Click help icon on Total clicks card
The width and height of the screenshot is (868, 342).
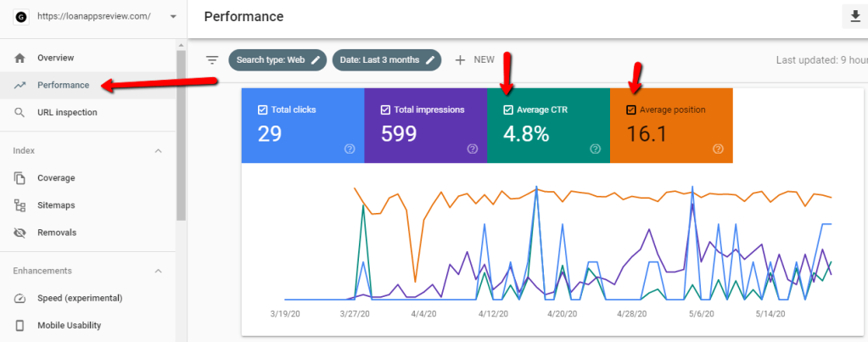350,149
